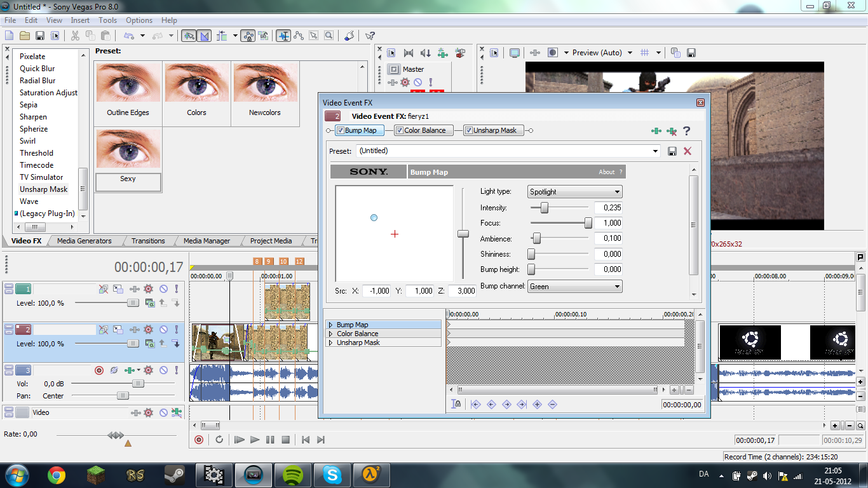
Task: Open the Bump channel dropdown
Action: click(x=575, y=287)
